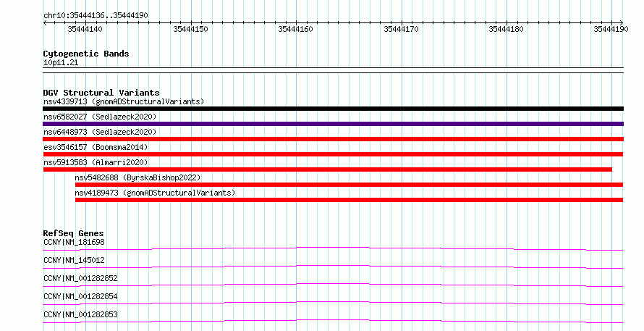
Task: Select the DGV Structural Variants track title
Action: pos(101,93)
